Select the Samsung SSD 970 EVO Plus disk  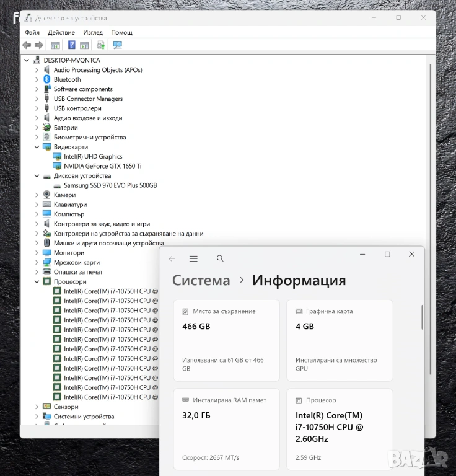click(x=110, y=185)
